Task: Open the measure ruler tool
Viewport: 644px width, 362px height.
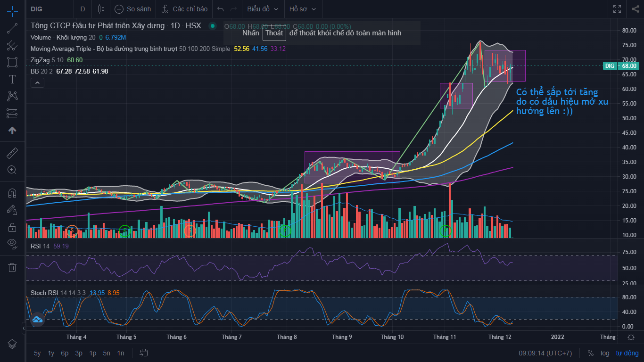Action: pyautogui.click(x=12, y=153)
